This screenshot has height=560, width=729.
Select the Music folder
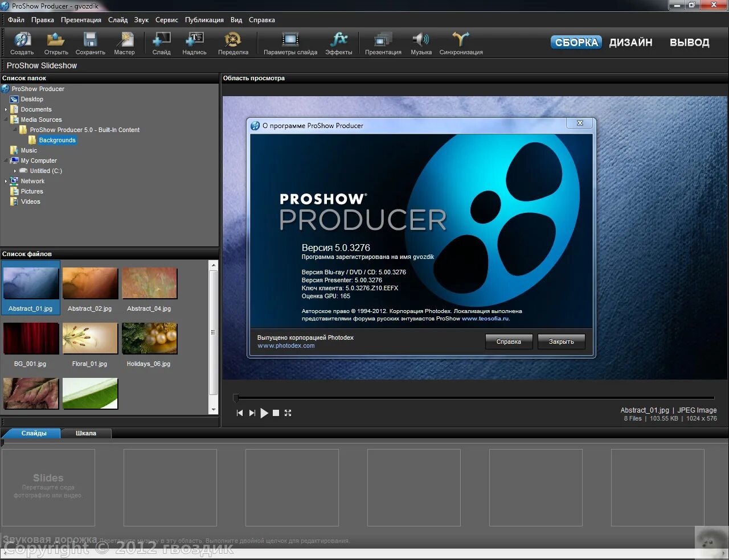click(x=28, y=150)
